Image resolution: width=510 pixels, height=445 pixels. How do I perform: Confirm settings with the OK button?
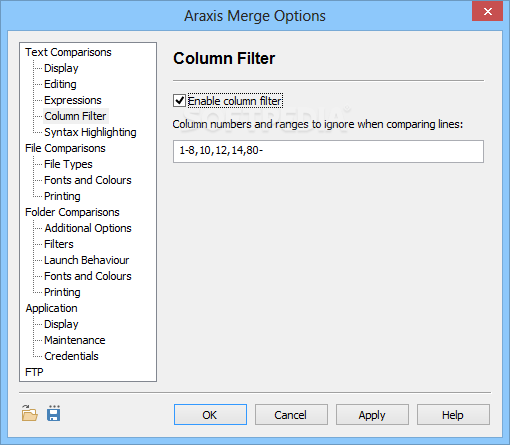pos(210,415)
